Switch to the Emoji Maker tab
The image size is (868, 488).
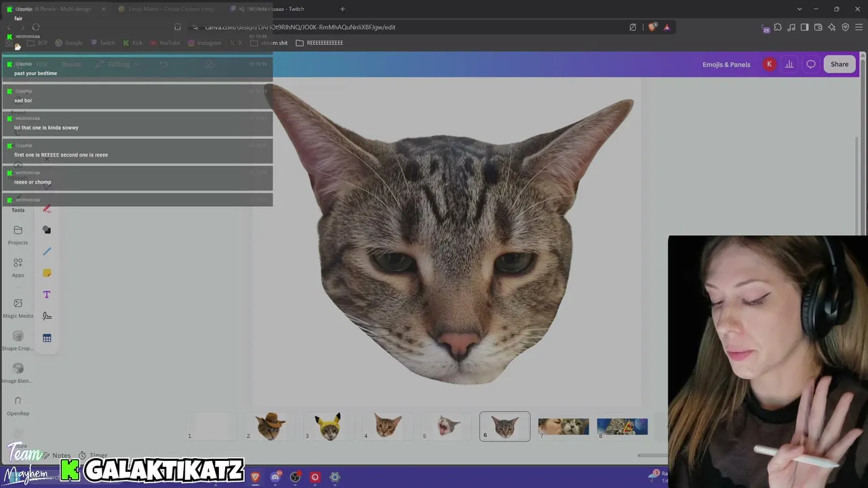point(167,9)
